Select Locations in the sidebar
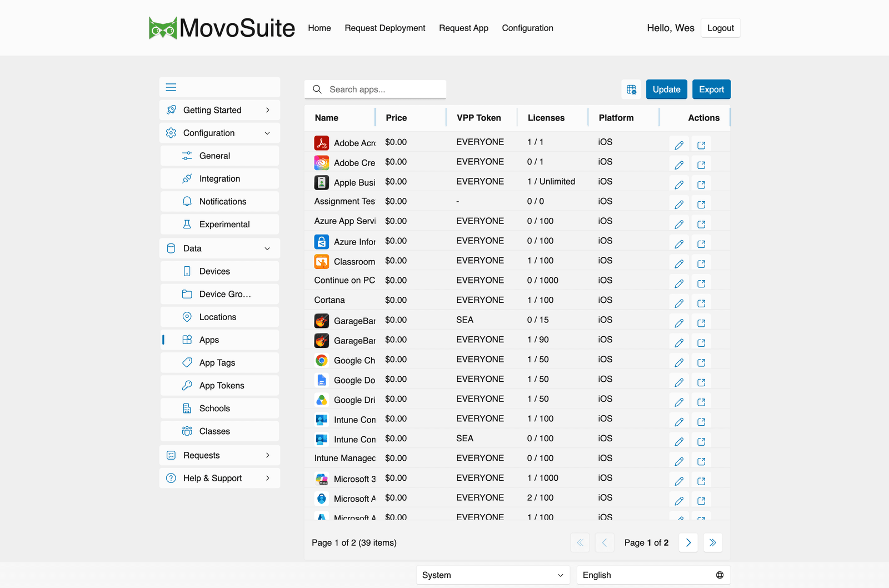Screen dimensions: 889x588 tap(219, 317)
